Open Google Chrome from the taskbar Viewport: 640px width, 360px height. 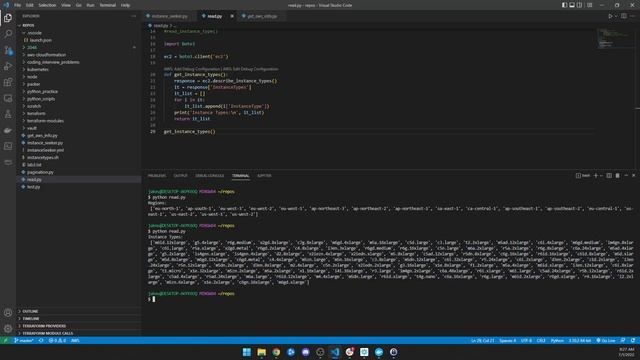276,352
